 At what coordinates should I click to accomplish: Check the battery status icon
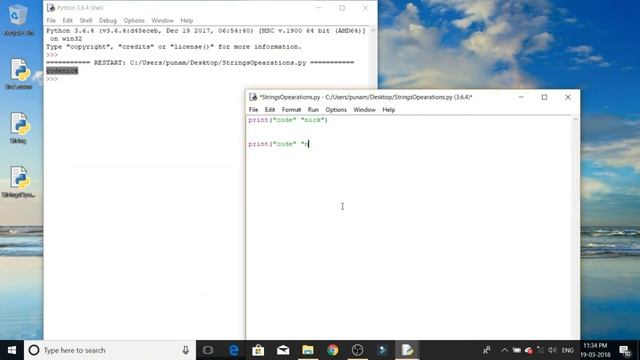517,350
